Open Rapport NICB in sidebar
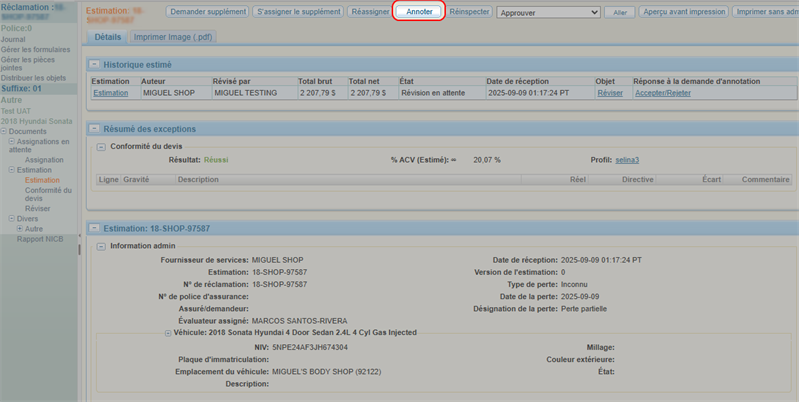 (38, 239)
